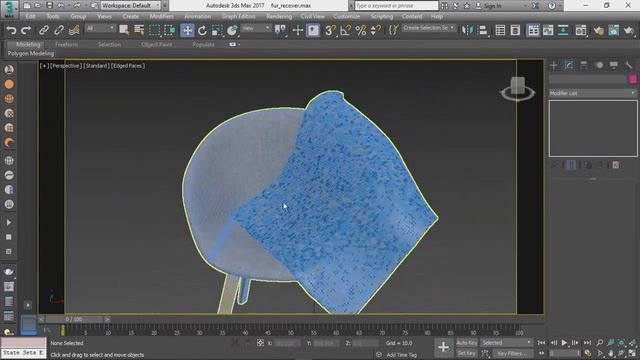640x360 pixels.
Task: Open the reference coordinate View dropdown
Action: click(x=256, y=28)
